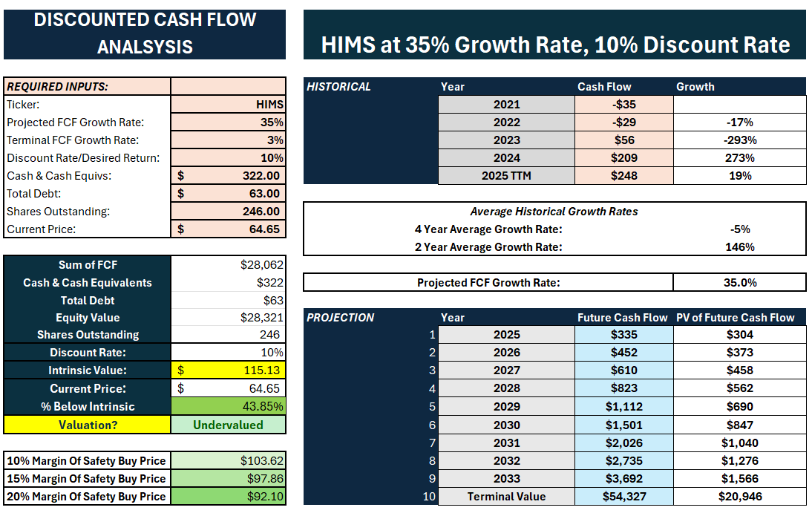Select the Future Cash Flow column header
This screenshot has height=516, width=812.
[623, 318]
